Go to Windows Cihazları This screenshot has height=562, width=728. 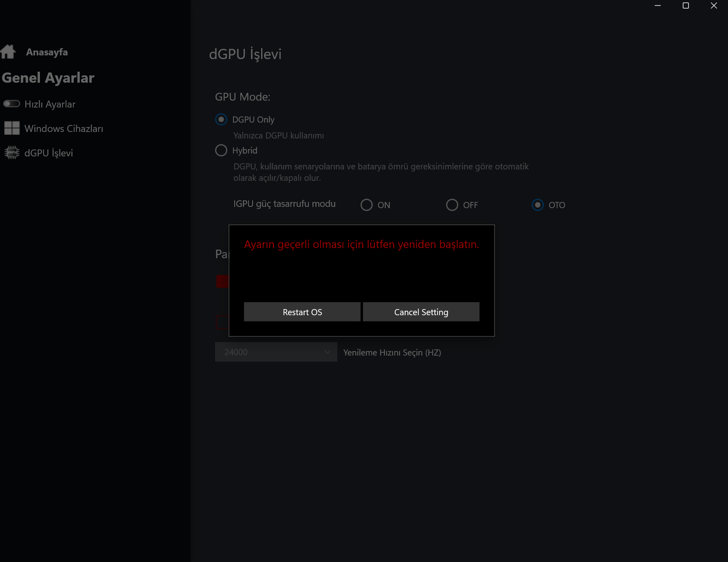point(64,129)
